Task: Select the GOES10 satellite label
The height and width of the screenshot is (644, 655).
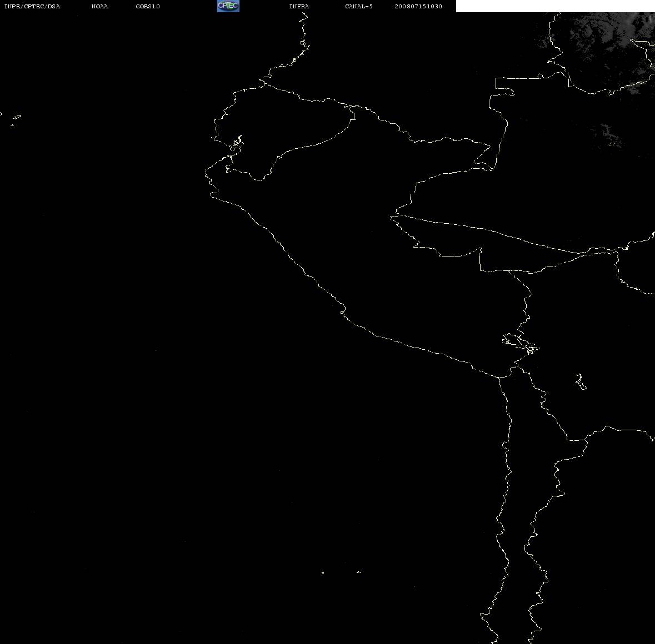Action: (148, 6)
